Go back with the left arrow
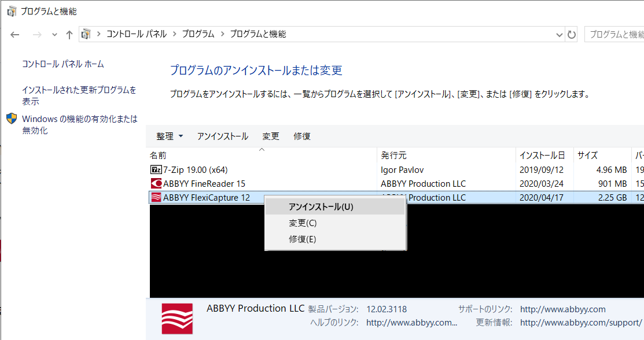Image resolution: width=644 pixels, height=340 pixels. point(15,35)
